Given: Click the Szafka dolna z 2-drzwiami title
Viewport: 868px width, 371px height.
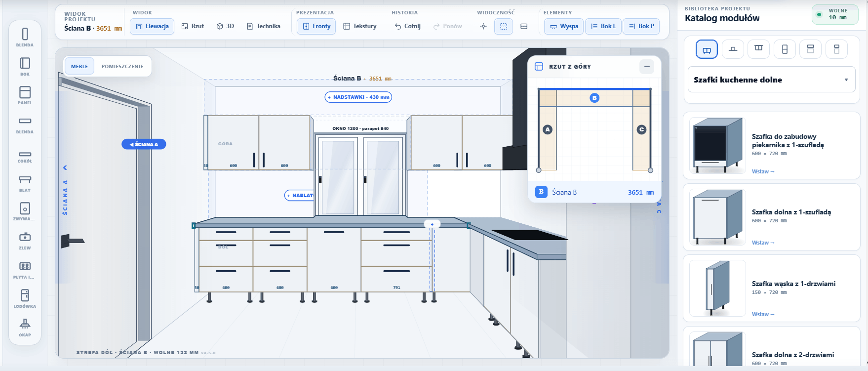Looking at the screenshot, I should click(793, 355).
